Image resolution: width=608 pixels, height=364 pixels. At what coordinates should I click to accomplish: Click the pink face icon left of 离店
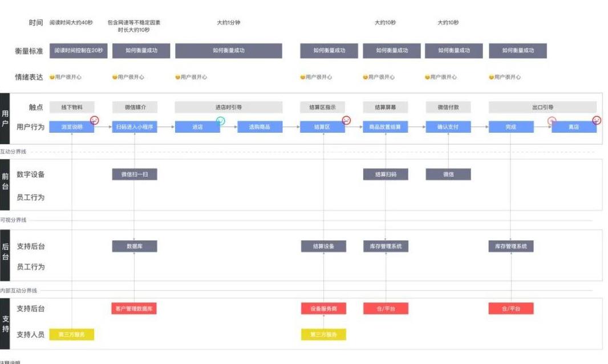click(x=552, y=121)
